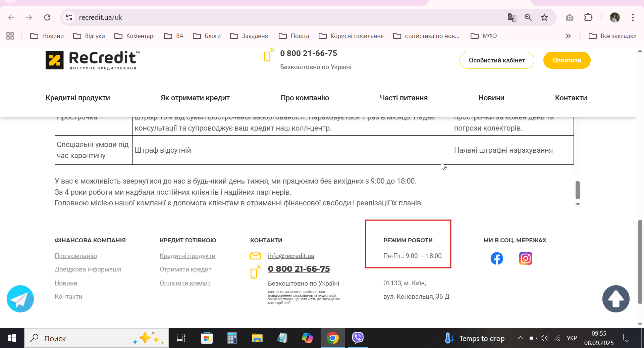The image size is (644, 348).
Task: Click the yellow Оплатити button
Action: tap(567, 60)
